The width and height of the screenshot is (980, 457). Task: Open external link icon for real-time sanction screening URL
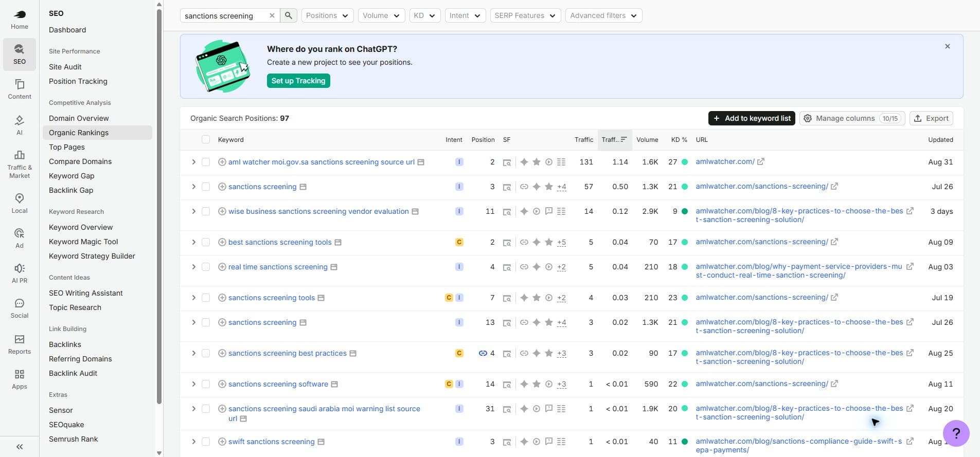pos(910,266)
